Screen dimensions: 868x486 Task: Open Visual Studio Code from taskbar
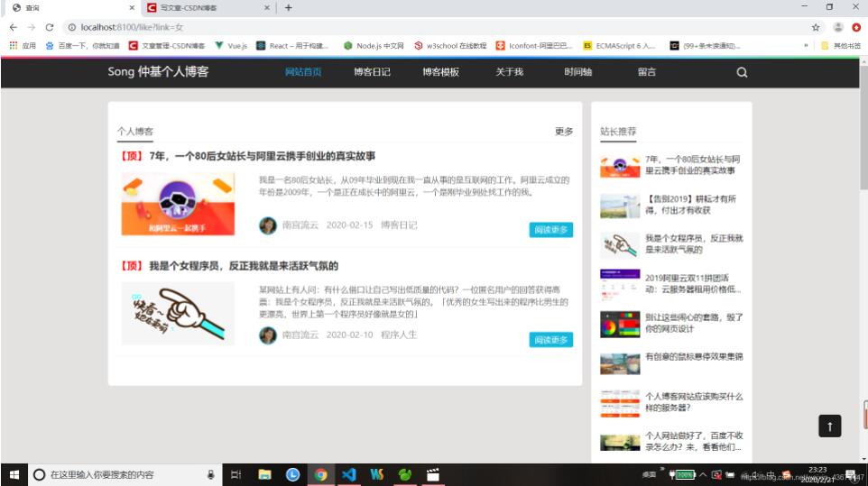point(349,474)
